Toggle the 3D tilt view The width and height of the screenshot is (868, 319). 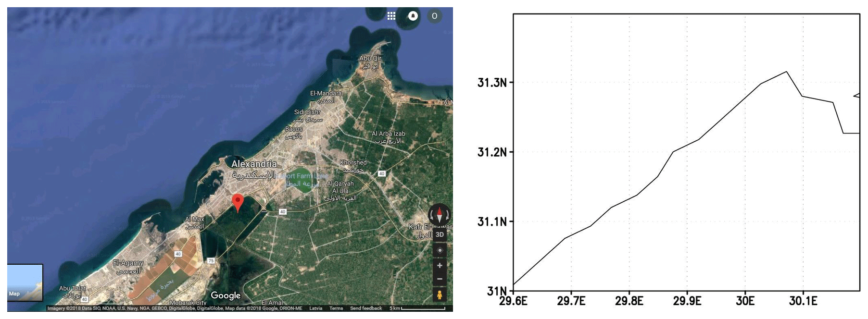pos(440,234)
